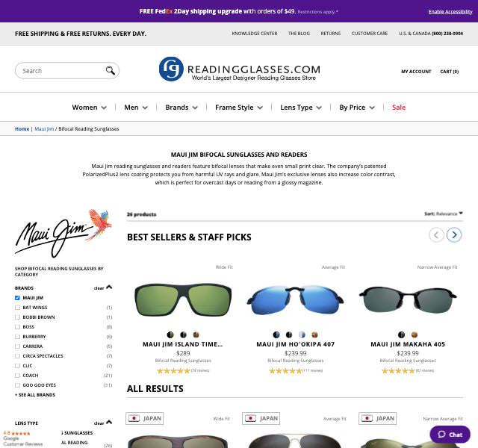
Task: Open The Blog in the top bar
Action: (299, 33)
